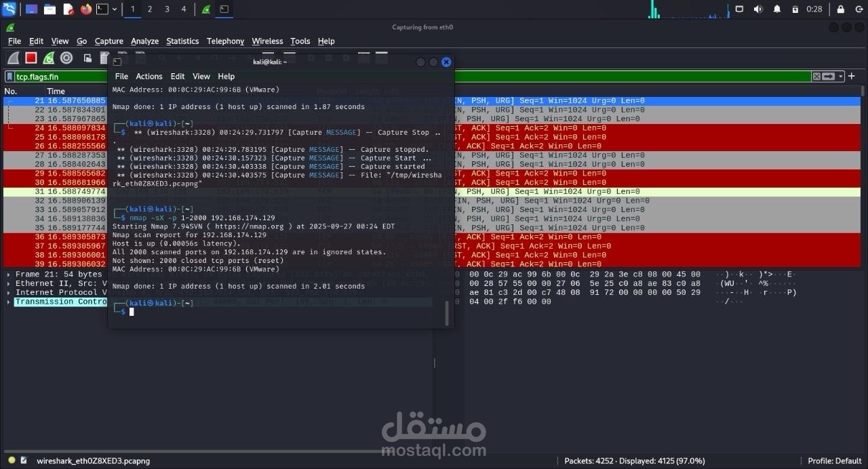This screenshot has width=868, height=469.
Task: Open Wireshark Edit menu
Action: [x=36, y=41]
